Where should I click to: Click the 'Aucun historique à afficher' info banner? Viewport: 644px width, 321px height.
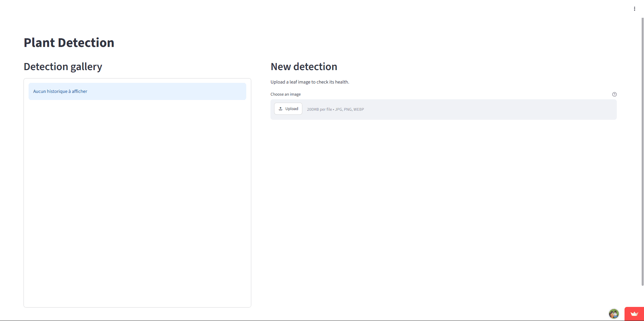point(137,91)
